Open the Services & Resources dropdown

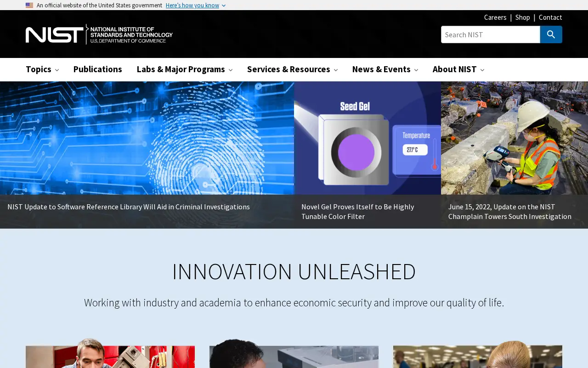[x=293, y=69]
